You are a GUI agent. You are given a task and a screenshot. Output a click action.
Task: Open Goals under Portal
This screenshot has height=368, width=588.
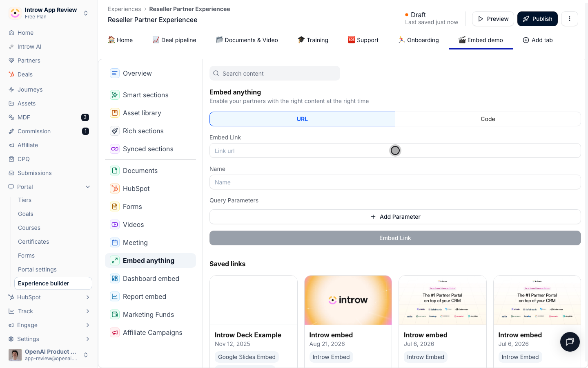26,214
